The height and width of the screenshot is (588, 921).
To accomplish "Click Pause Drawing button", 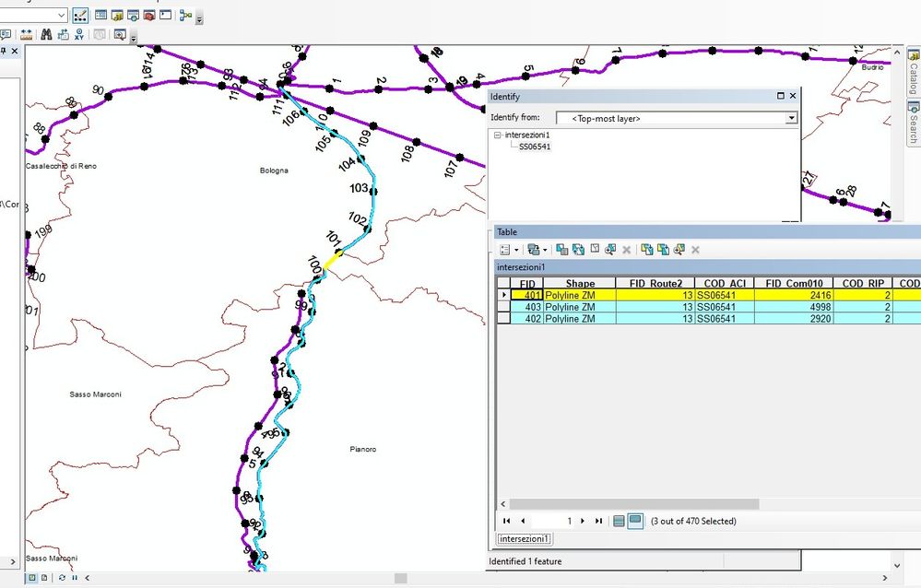I will pos(75,578).
